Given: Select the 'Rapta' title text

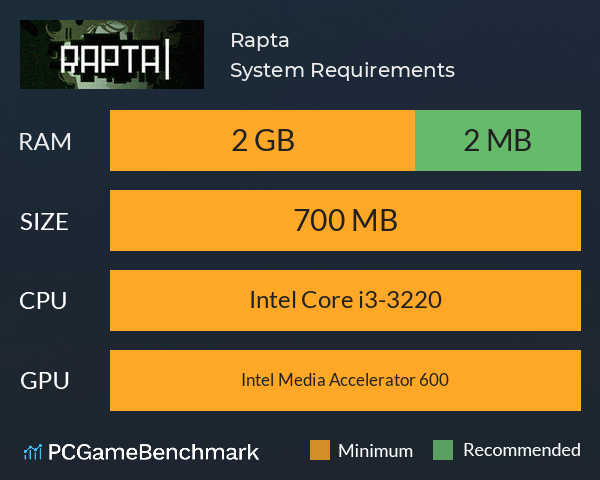Looking at the screenshot, I should [x=259, y=41].
